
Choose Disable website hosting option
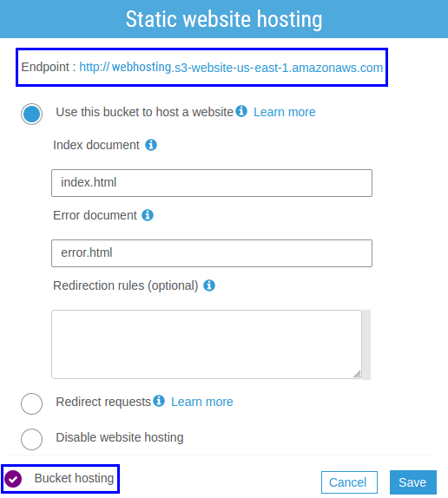(x=32, y=439)
